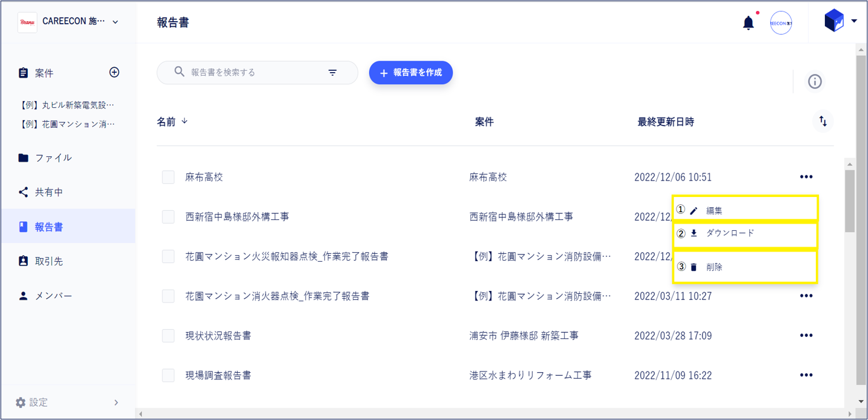Click the round CAREECON logo avatar
This screenshot has width=868, height=420.
pos(781,23)
